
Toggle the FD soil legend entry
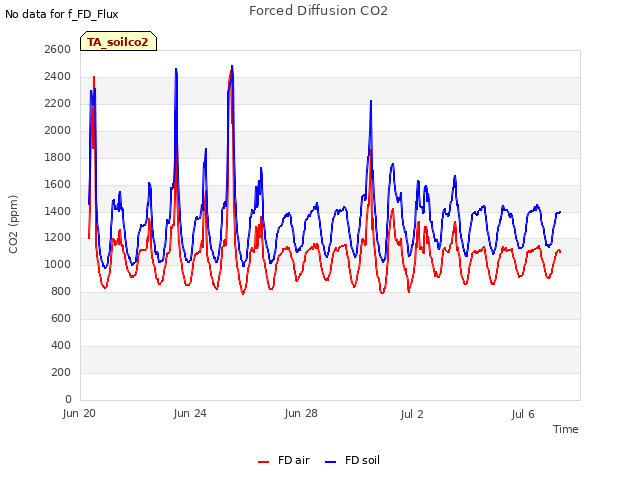[x=352, y=460]
